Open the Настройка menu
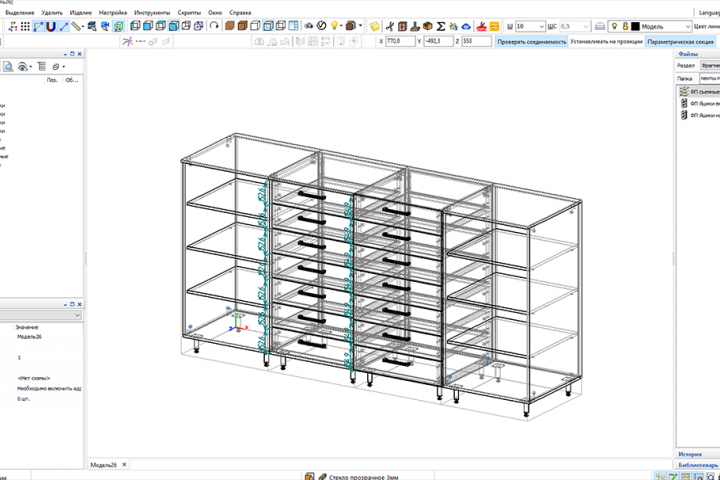This screenshot has height=480, width=720. [113, 12]
